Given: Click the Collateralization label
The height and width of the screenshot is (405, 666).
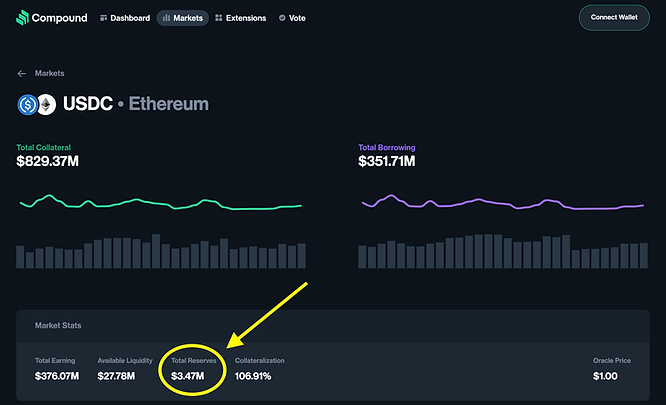Looking at the screenshot, I should [260, 360].
